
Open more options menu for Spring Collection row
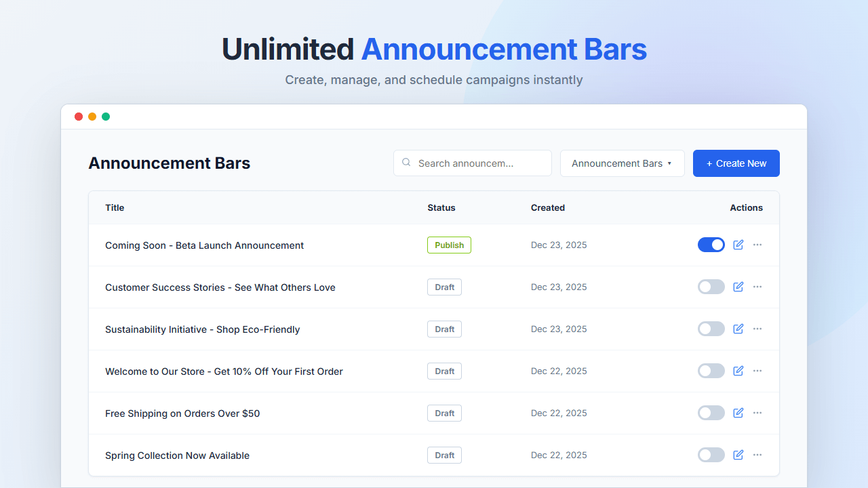point(757,455)
